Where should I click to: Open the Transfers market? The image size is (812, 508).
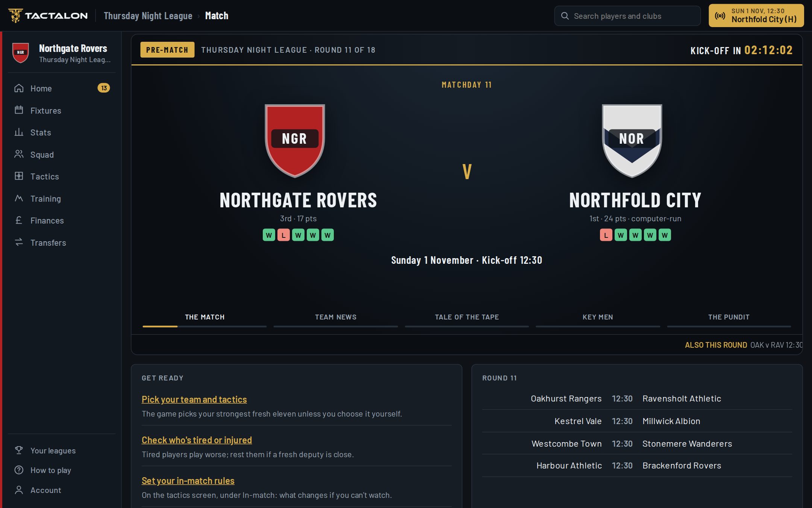click(62, 242)
